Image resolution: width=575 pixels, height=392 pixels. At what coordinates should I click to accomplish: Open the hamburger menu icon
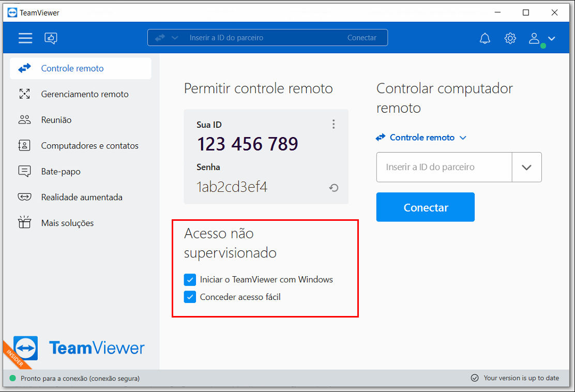[x=25, y=38]
